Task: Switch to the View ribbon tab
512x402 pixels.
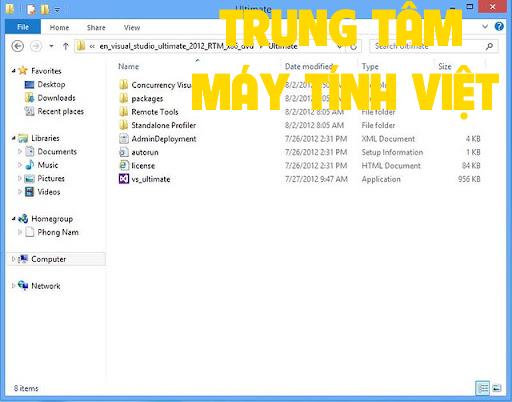Action: pyautogui.click(x=132, y=28)
